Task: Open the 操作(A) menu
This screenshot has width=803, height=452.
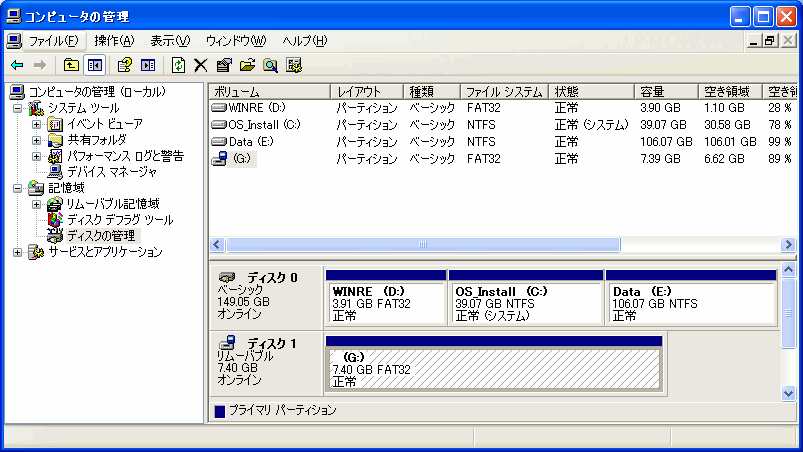Action: point(114,41)
